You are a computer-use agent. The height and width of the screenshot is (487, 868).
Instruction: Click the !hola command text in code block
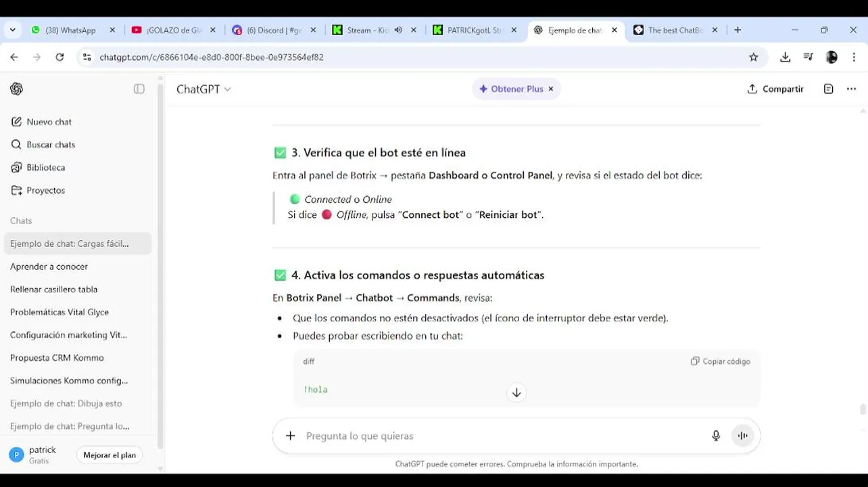pos(316,390)
